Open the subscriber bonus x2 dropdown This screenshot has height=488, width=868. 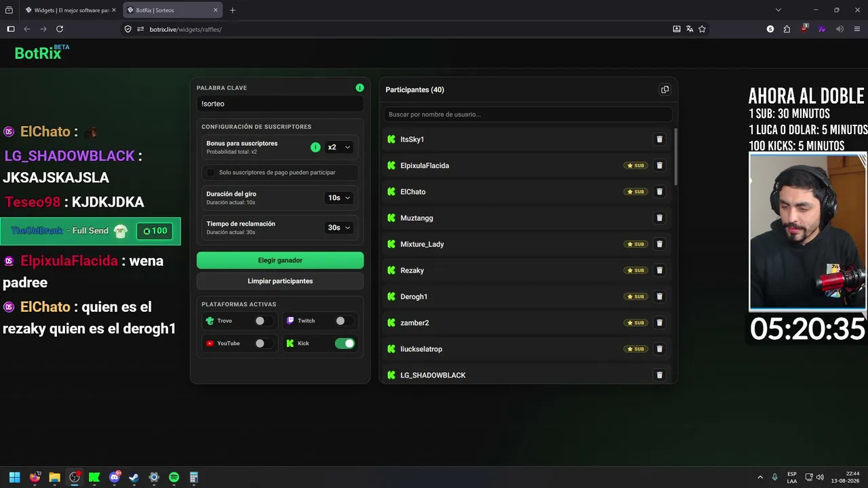339,147
